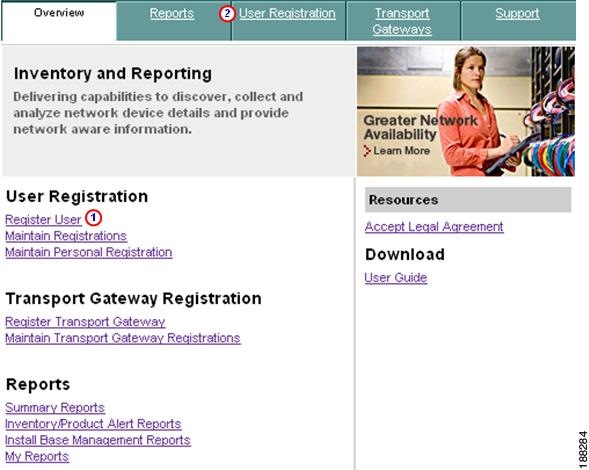
Task: Open Maintain Personal Registration
Action: coord(89,252)
